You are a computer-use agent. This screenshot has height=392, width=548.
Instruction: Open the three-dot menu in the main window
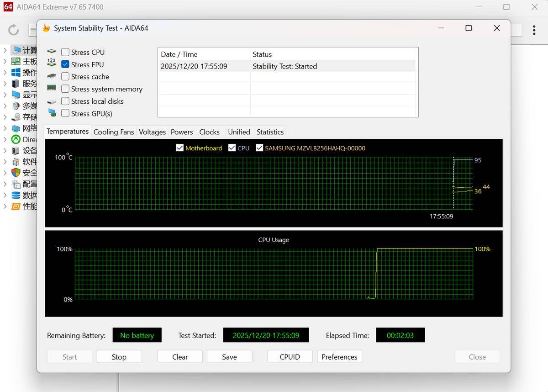coord(534,30)
